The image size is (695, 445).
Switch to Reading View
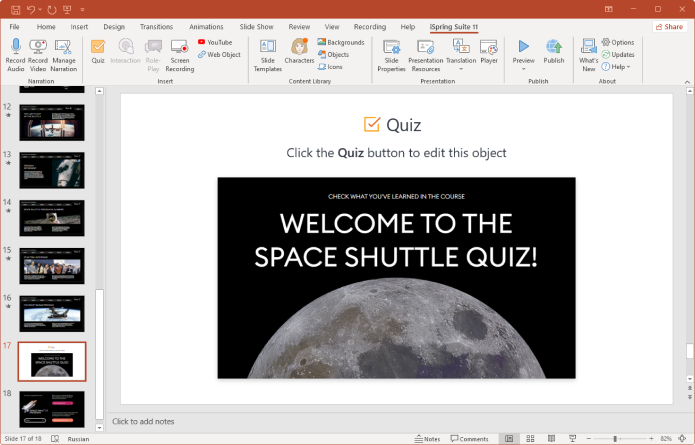click(x=551, y=438)
